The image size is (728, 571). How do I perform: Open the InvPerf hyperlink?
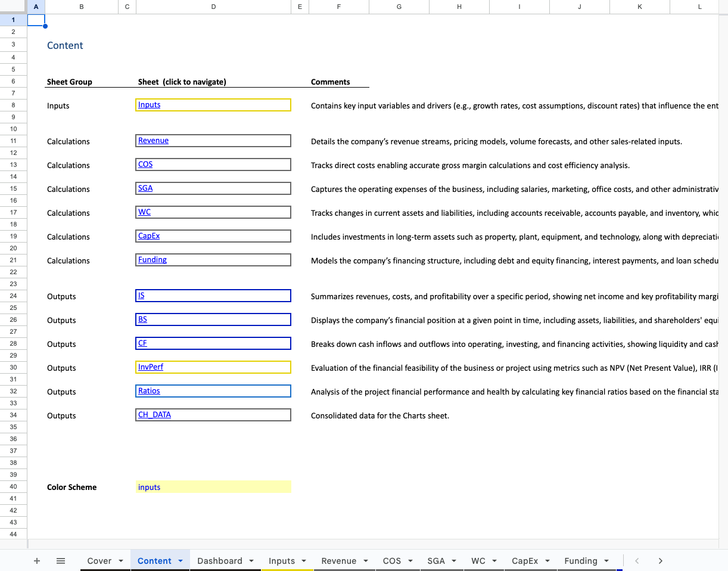150,367
